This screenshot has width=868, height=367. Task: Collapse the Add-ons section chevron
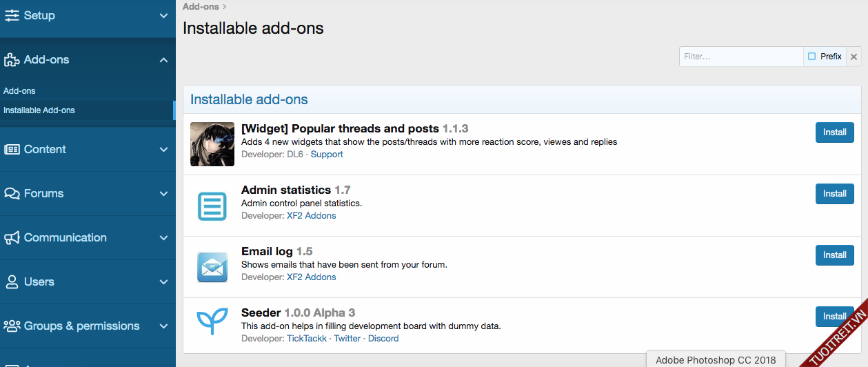(163, 60)
